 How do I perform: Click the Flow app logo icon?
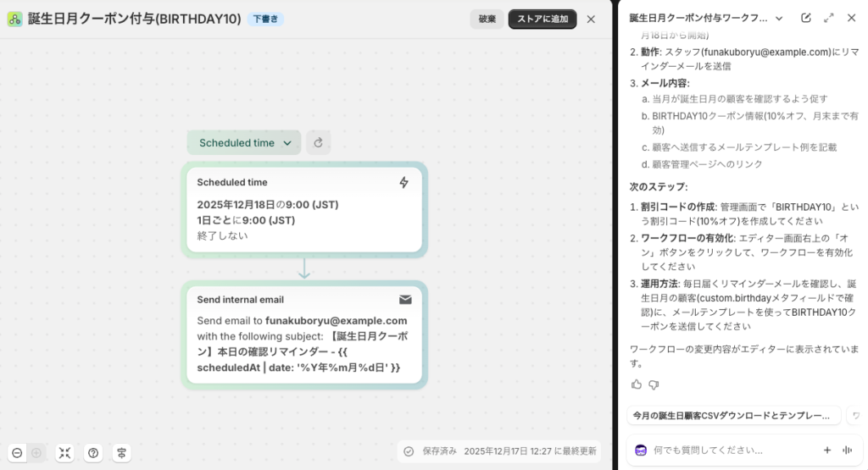[x=14, y=19]
